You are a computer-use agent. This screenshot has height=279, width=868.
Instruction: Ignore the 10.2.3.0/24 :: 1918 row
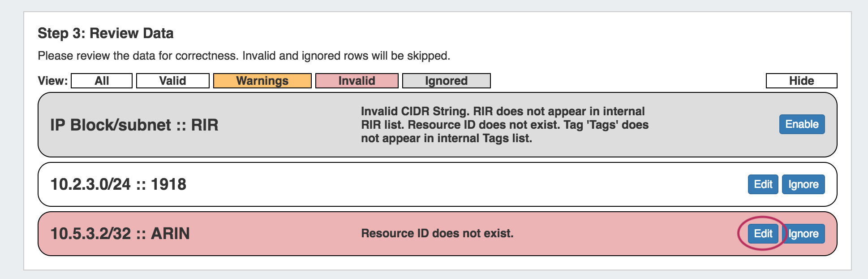(803, 184)
